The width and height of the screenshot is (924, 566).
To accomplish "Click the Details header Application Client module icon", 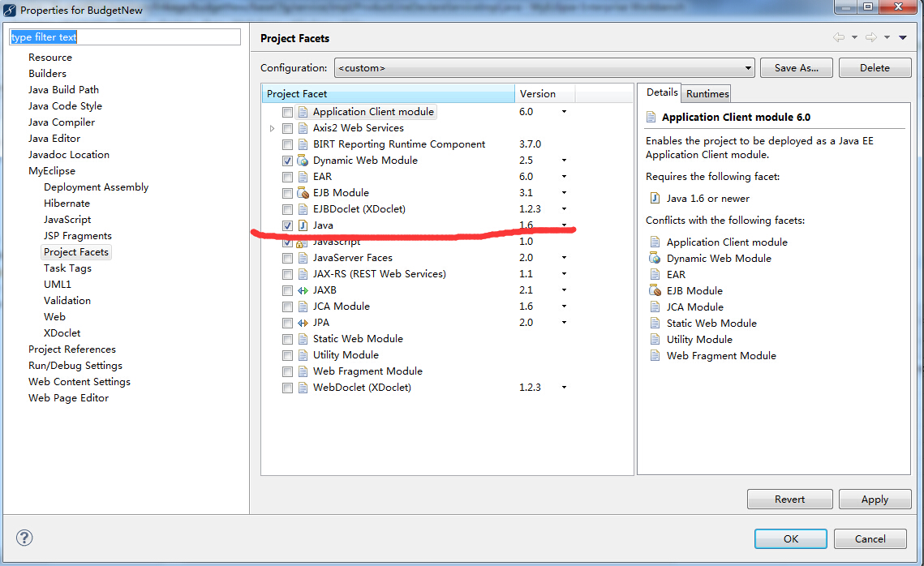I will [x=651, y=117].
